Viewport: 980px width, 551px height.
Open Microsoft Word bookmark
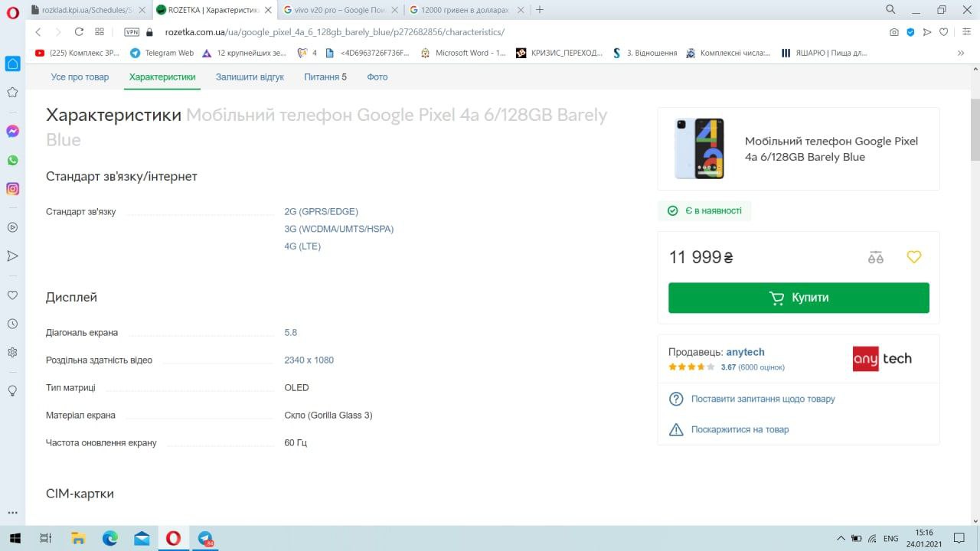point(463,53)
